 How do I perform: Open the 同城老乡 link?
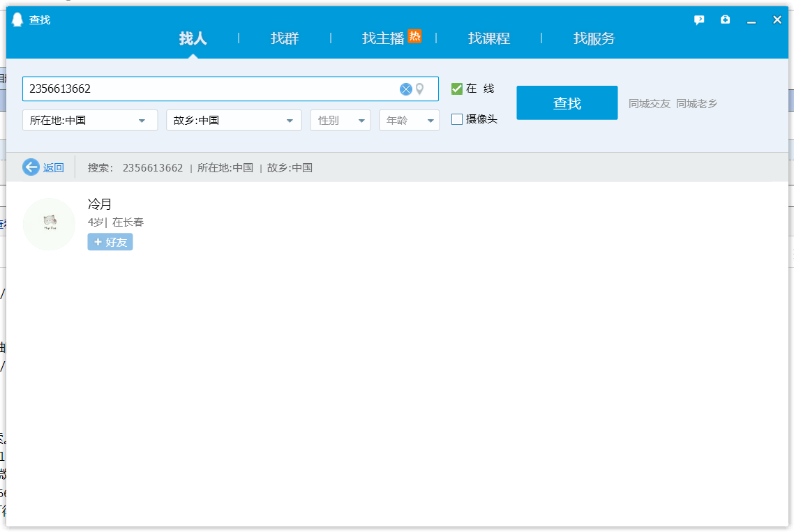697,104
